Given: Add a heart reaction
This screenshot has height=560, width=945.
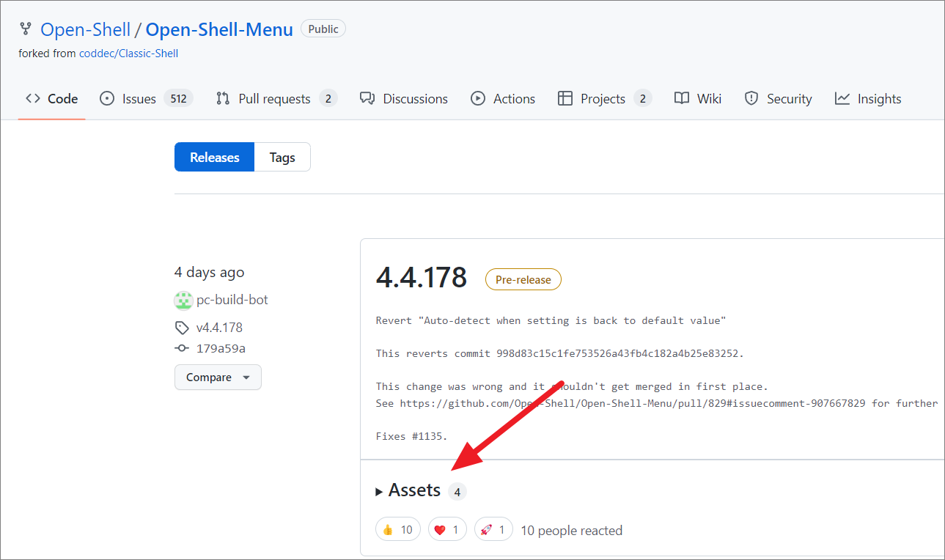Looking at the screenshot, I should [447, 529].
